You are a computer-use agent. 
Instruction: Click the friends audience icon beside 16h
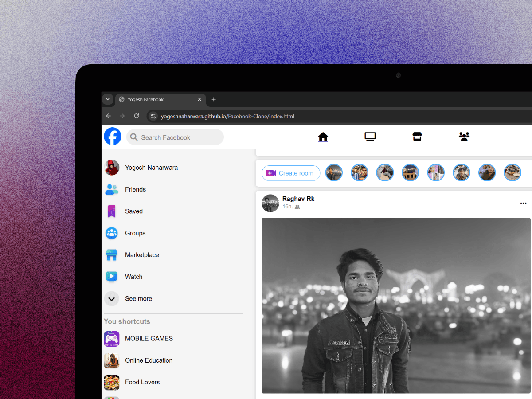297,207
